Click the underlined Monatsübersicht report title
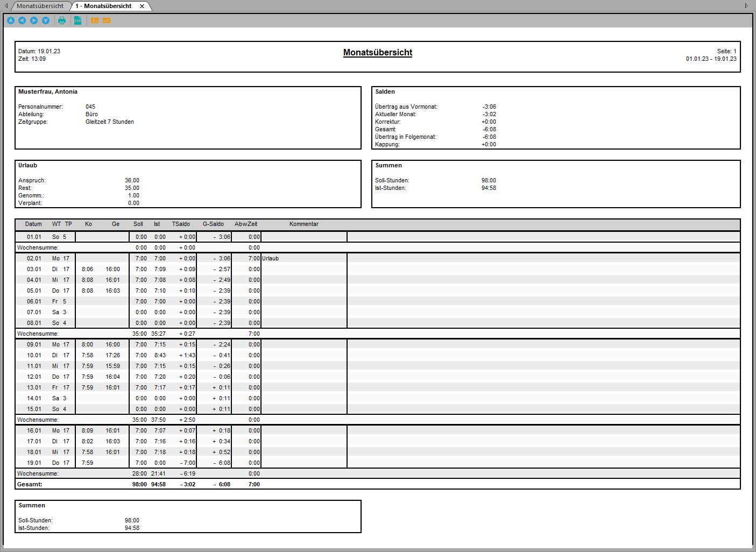The width and height of the screenshot is (756, 552). pos(377,52)
